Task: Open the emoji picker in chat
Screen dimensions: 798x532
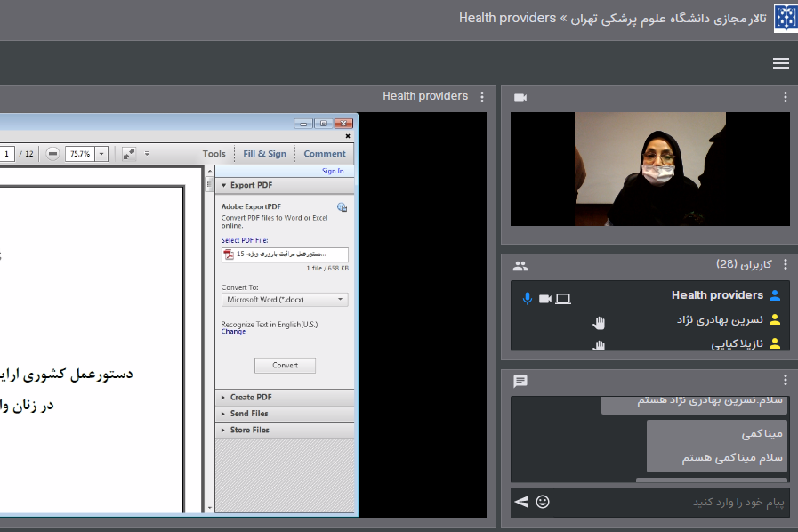Action: (x=543, y=502)
